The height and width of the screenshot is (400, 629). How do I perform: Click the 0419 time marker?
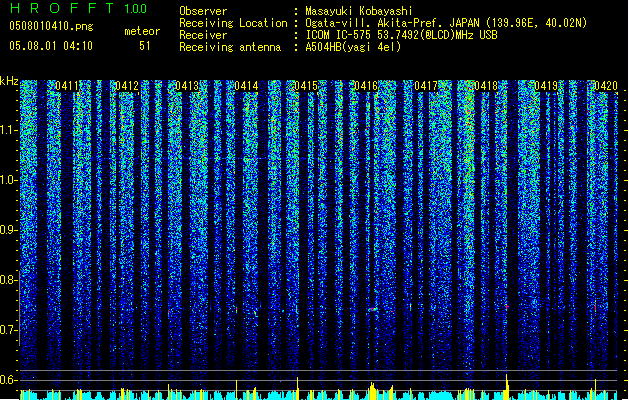coord(546,86)
